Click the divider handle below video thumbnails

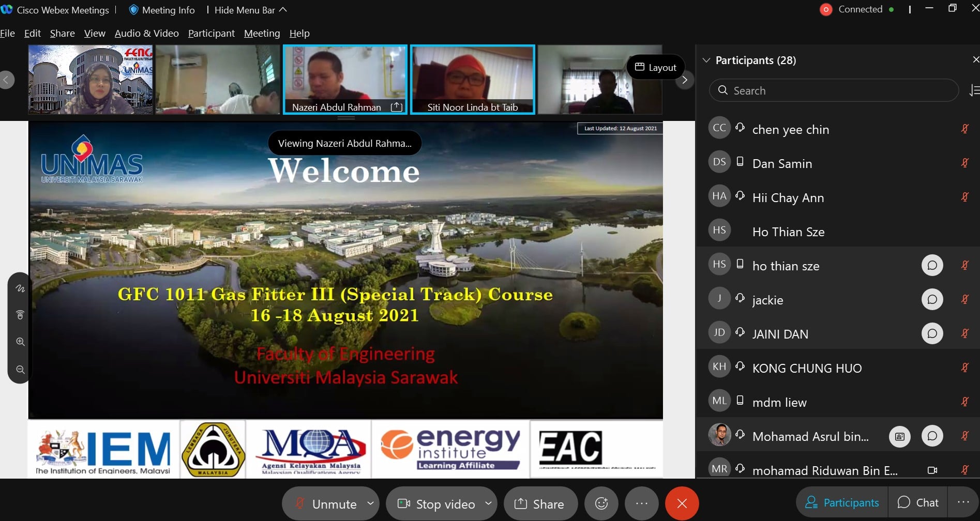click(346, 118)
